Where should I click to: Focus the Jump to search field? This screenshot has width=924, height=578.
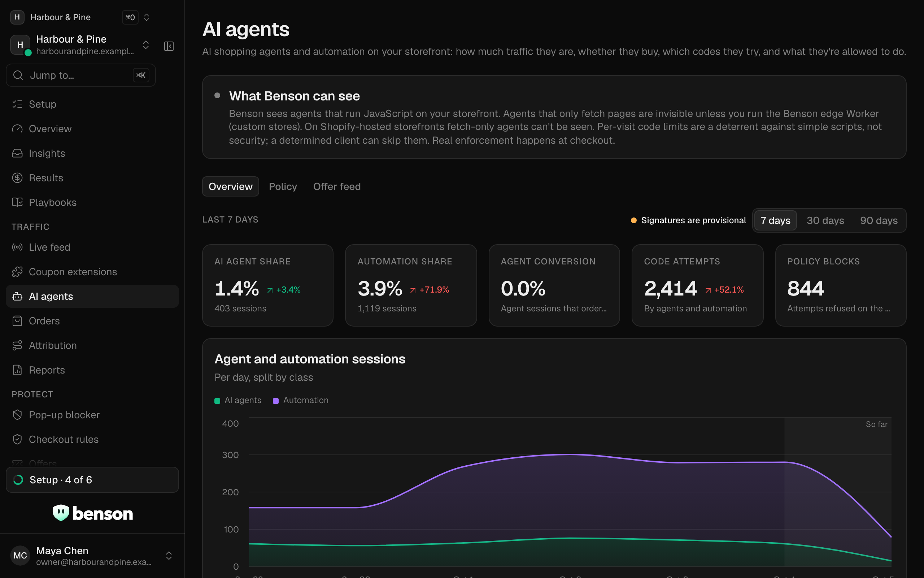pyautogui.click(x=80, y=75)
